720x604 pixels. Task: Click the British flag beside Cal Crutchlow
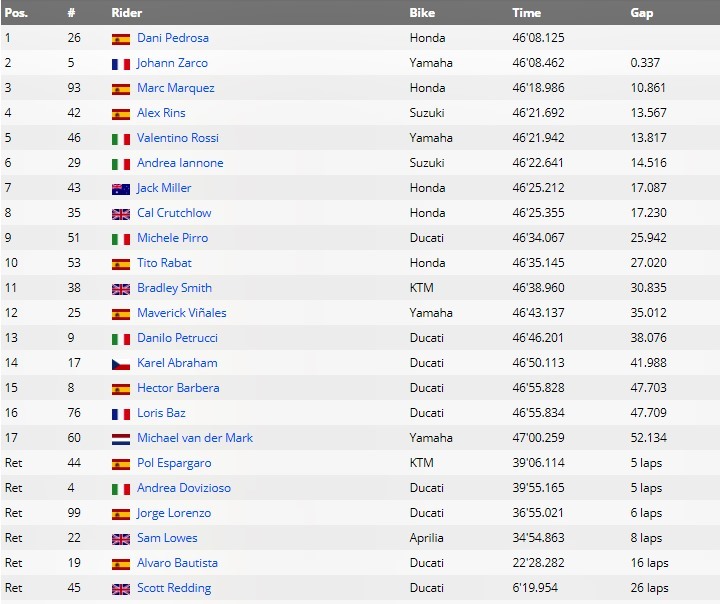coord(120,214)
